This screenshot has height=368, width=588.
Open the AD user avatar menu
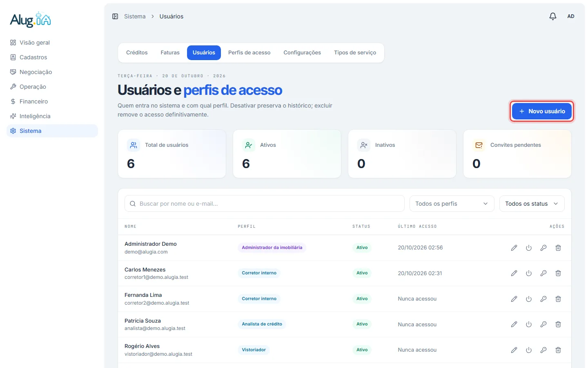tap(571, 16)
